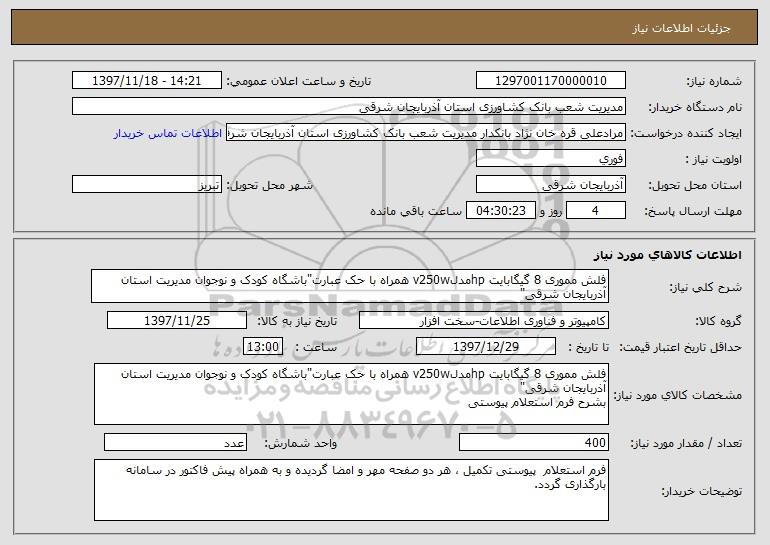Screen dimensions: 770x545
Task: Click the توضیحات خریدار label
Action: pyautogui.click(x=702, y=491)
